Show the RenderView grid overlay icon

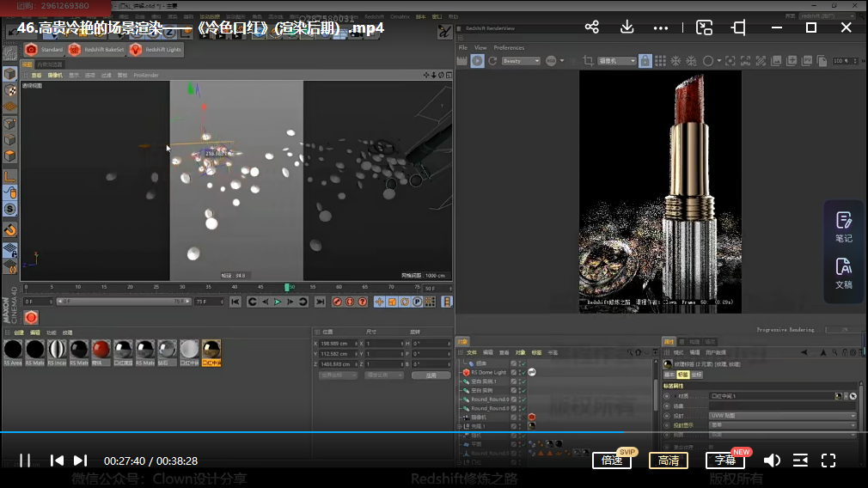tap(660, 61)
